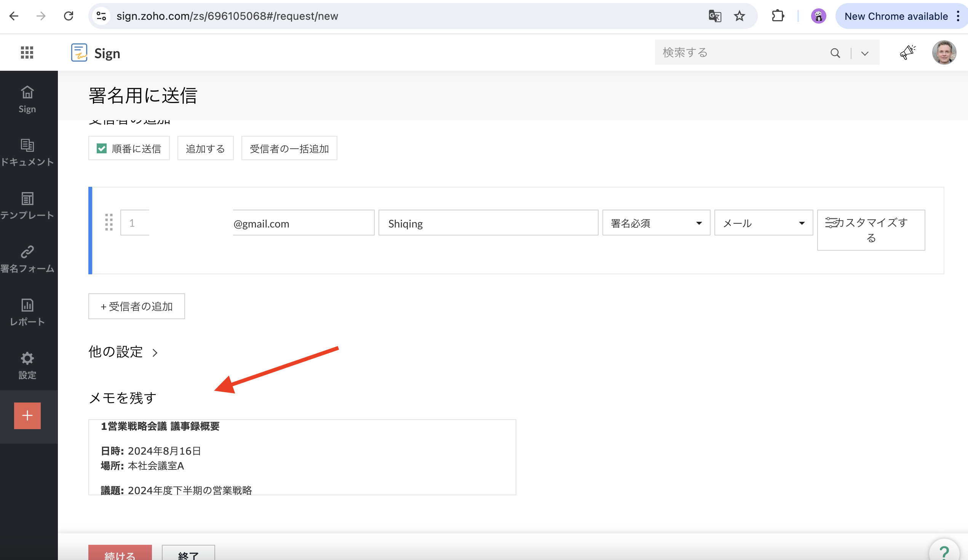The height and width of the screenshot is (560, 968).
Task: Go to ドキュメント in the sidebar
Action: 27,153
